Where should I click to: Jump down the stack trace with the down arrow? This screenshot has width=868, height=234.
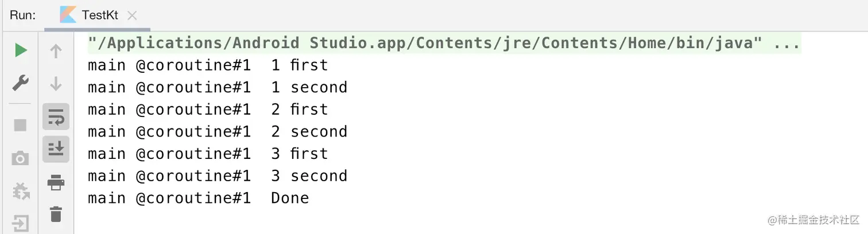point(56,84)
